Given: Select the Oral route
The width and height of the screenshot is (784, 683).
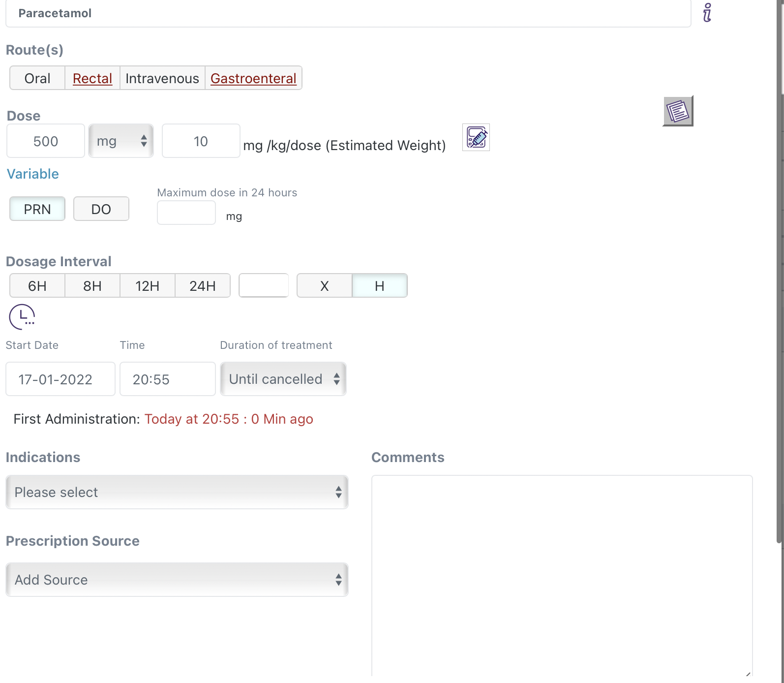Looking at the screenshot, I should tap(37, 78).
